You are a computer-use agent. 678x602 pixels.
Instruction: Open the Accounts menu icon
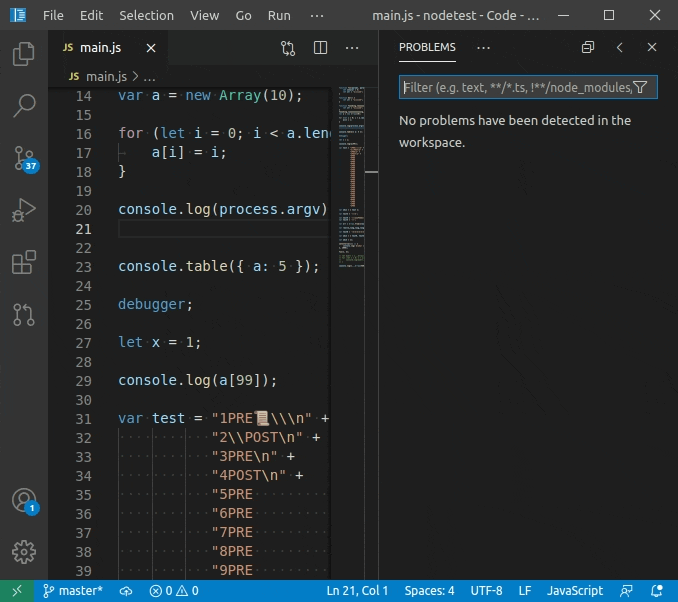pos(24,501)
